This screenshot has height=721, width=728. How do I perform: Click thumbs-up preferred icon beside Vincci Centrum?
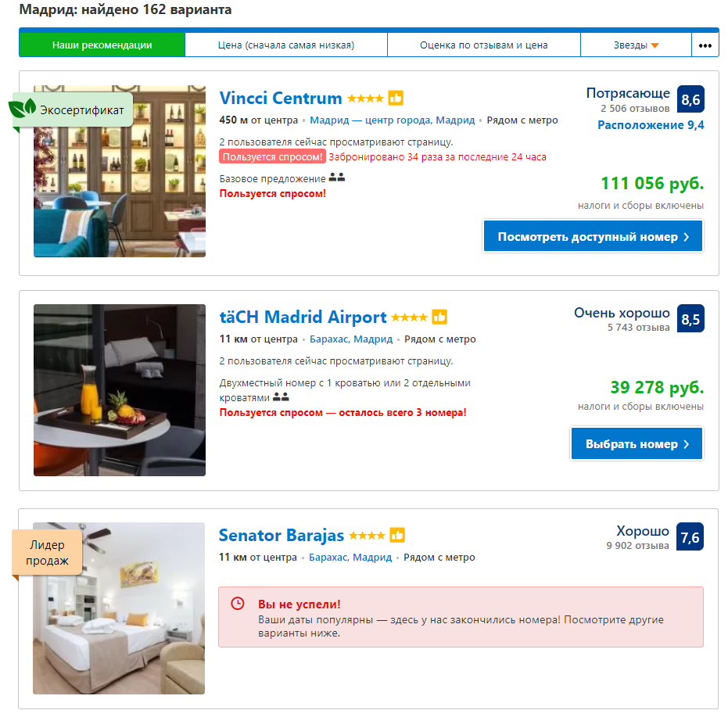[x=396, y=99]
